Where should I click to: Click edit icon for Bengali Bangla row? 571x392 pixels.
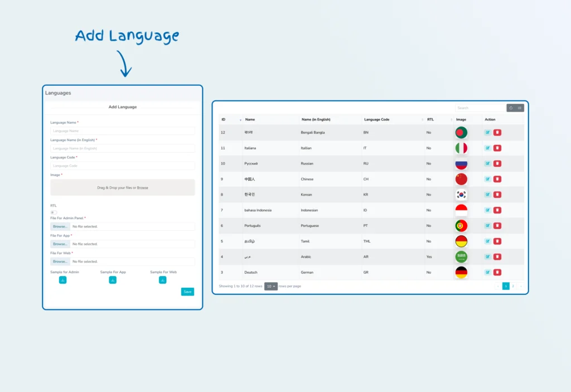[488, 133]
